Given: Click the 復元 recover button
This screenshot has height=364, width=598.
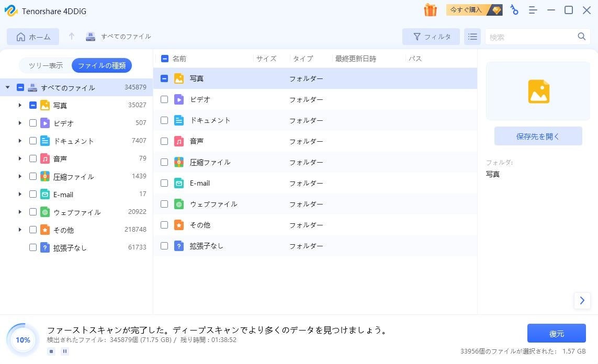Looking at the screenshot, I should [x=556, y=334].
